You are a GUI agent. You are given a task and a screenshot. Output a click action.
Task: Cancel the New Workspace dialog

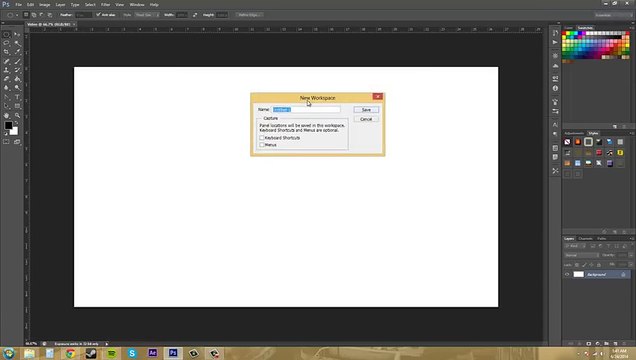pos(366,119)
